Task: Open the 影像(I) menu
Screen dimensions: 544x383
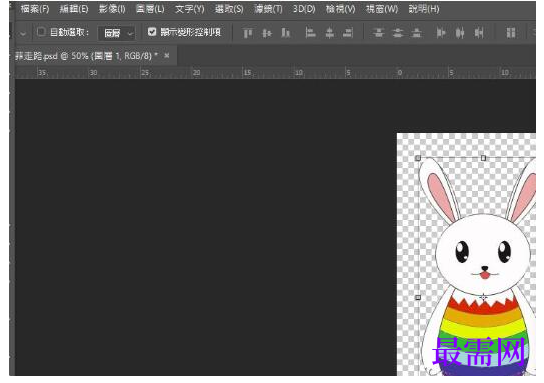Action: pos(112,9)
